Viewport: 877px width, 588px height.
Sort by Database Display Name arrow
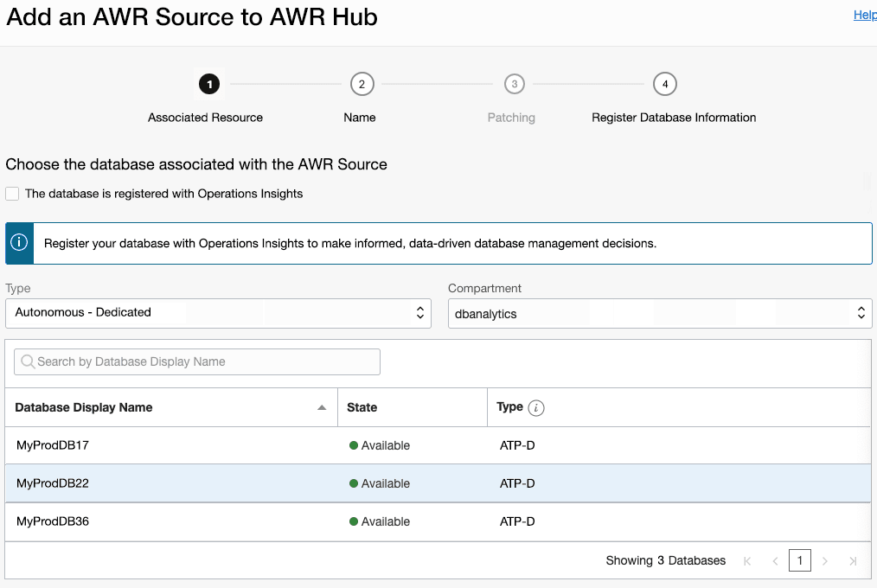[322, 408]
